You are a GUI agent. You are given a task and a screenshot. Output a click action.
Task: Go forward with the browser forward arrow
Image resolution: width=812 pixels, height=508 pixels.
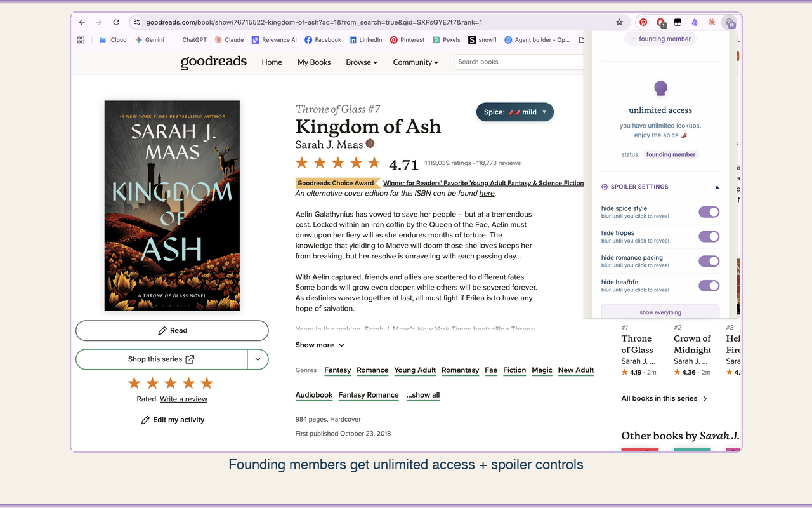pos(99,22)
